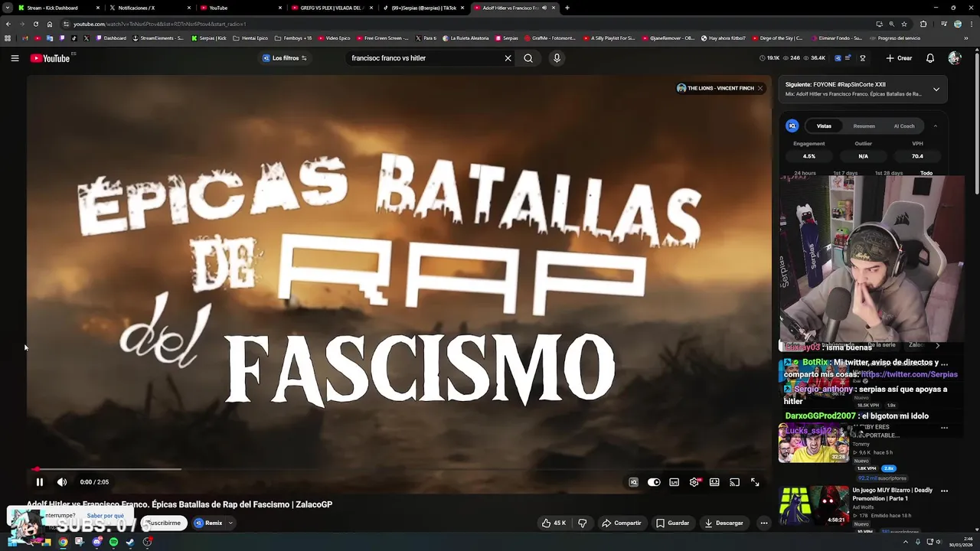Switch to the GREFG VS PLEX browser tab
The height and width of the screenshot is (551, 980).
331,8
